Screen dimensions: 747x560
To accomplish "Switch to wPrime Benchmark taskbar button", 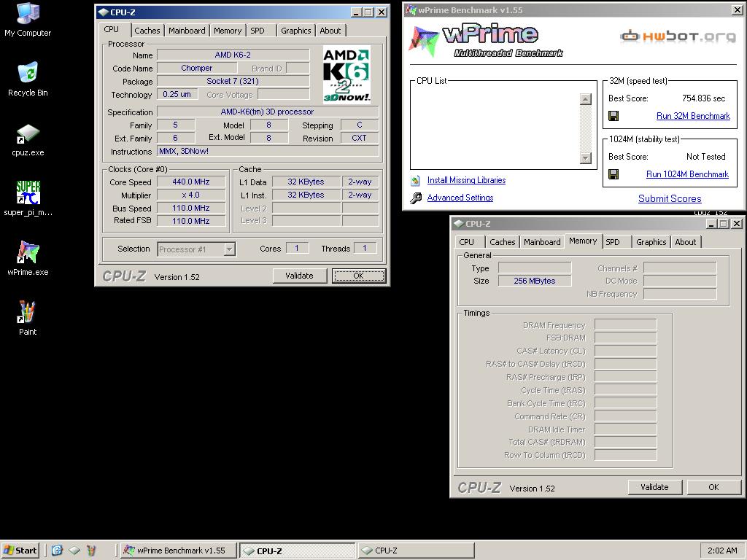I will [x=178, y=551].
